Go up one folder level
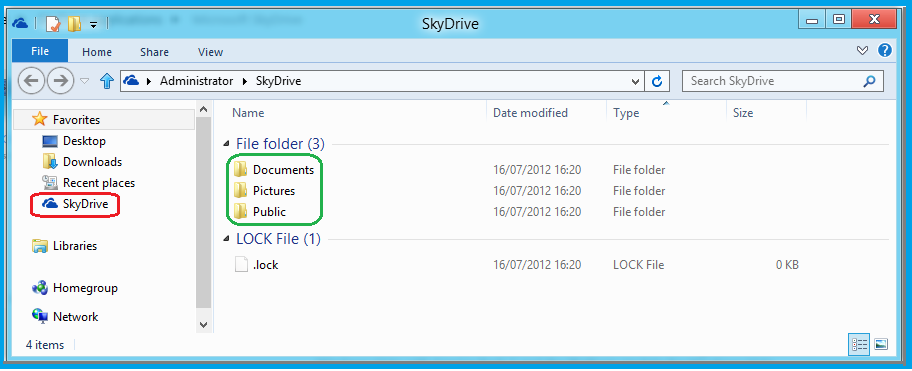912x371 pixels. point(106,81)
